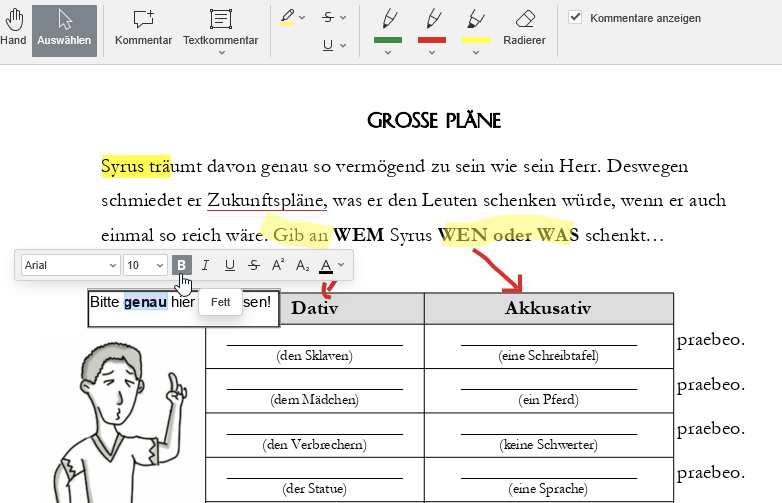Image resolution: width=782 pixels, height=503 pixels.
Task: Add a Kommentar note
Action: click(x=143, y=29)
